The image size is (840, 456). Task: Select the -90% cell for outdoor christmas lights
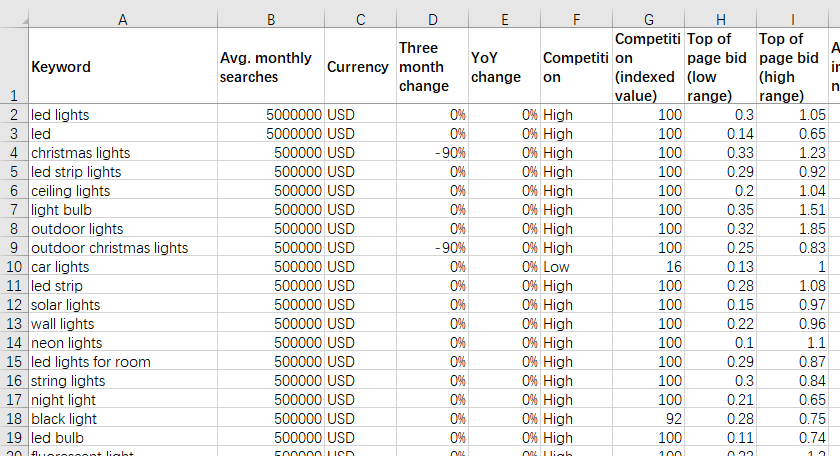tap(431, 248)
